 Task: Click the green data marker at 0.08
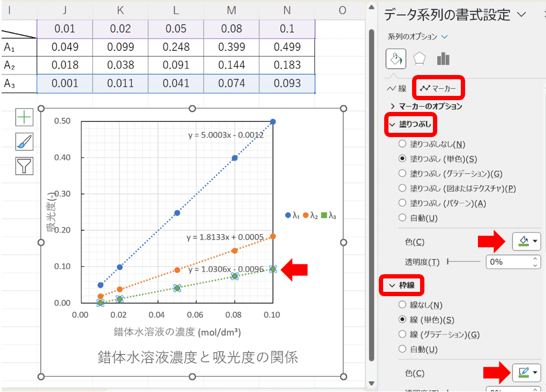[x=235, y=276]
